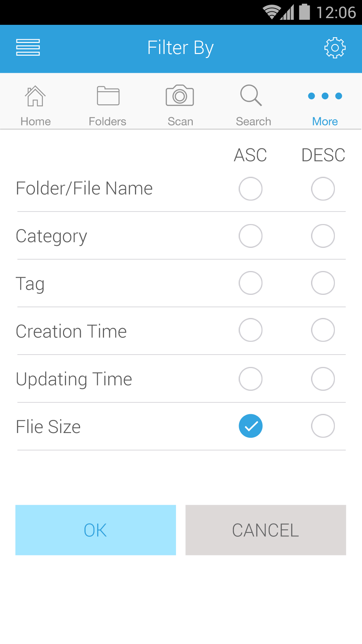The width and height of the screenshot is (362, 644).
Task: Select DESC for Tag
Action: pos(323,283)
